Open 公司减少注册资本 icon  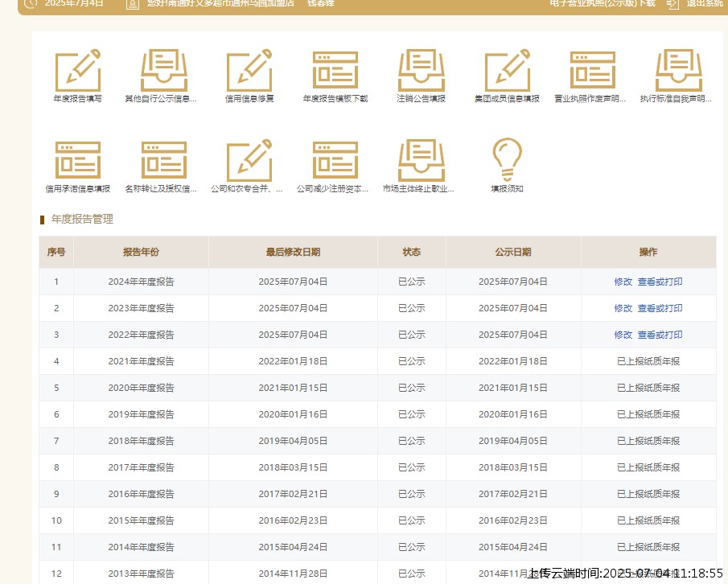point(335,160)
